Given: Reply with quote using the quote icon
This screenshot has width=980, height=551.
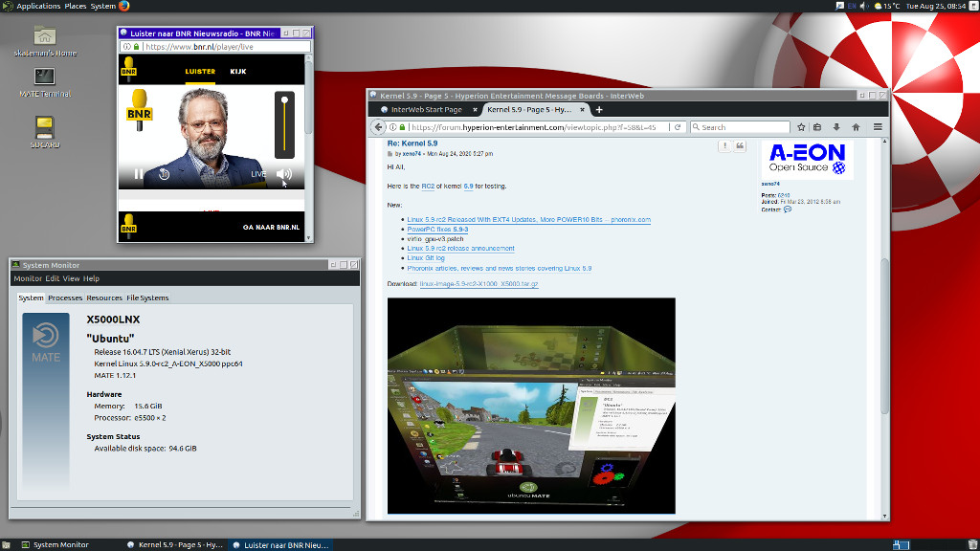Looking at the screenshot, I should (740, 146).
